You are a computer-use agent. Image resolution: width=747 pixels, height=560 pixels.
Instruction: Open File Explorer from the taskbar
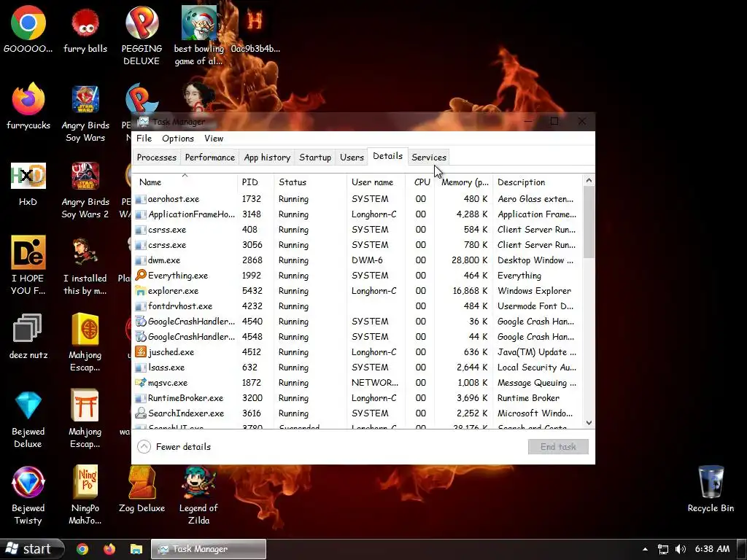click(x=136, y=549)
